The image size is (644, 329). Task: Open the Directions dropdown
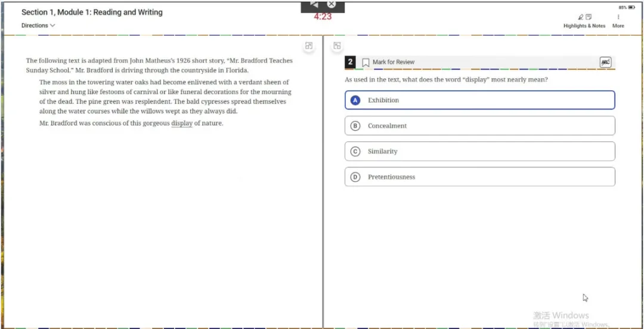tap(38, 26)
